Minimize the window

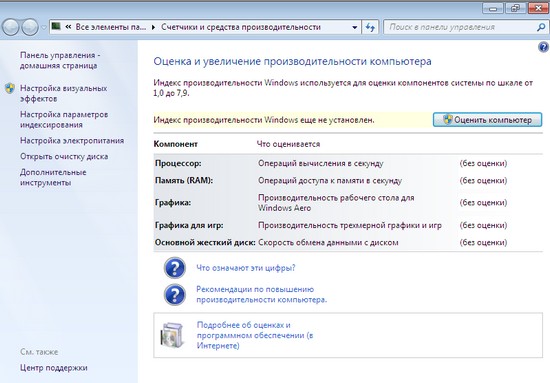pos(493,8)
